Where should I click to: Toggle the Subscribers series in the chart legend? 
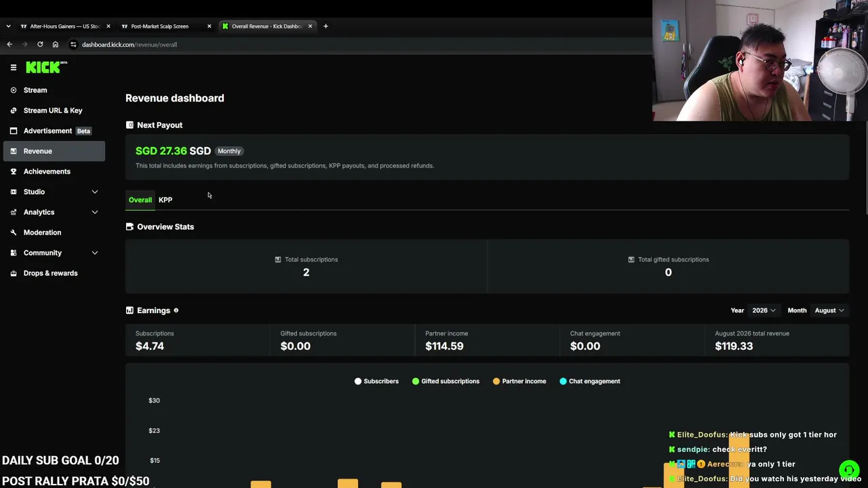376,382
